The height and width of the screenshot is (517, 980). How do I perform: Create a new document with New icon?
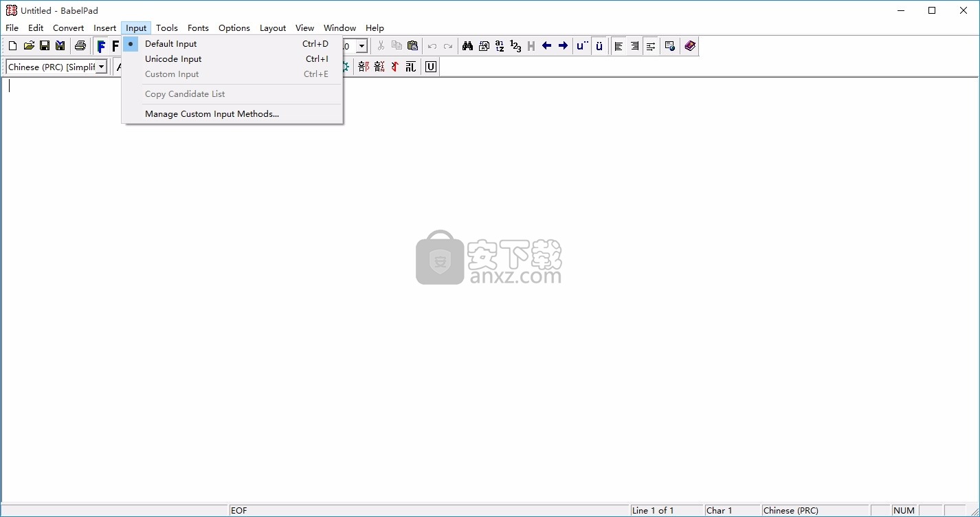point(12,46)
